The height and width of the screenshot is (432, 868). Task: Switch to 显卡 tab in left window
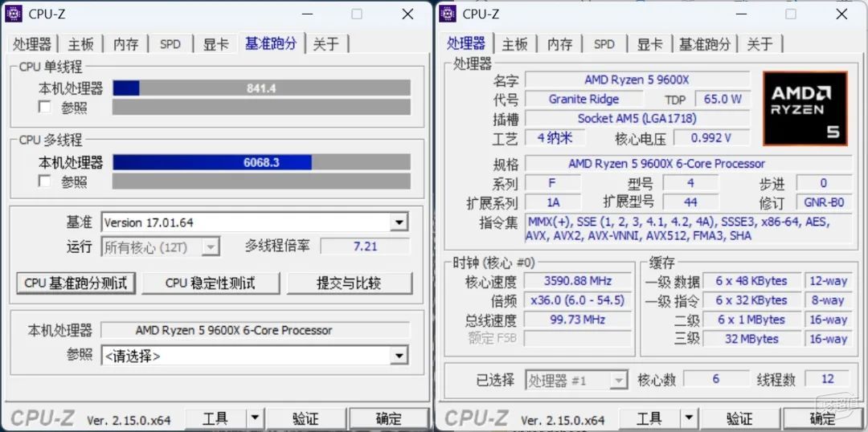[x=215, y=44]
